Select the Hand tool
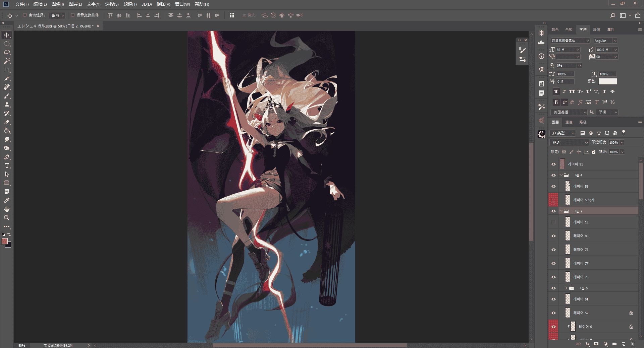Image resolution: width=644 pixels, height=348 pixels. (x=7, y=209)
